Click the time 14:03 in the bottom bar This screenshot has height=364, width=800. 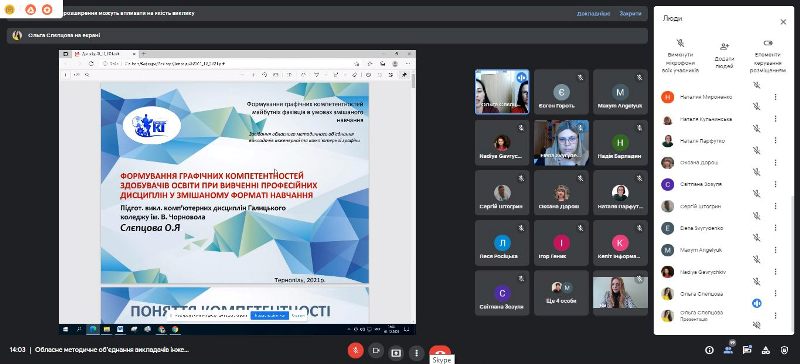[17, 350]
